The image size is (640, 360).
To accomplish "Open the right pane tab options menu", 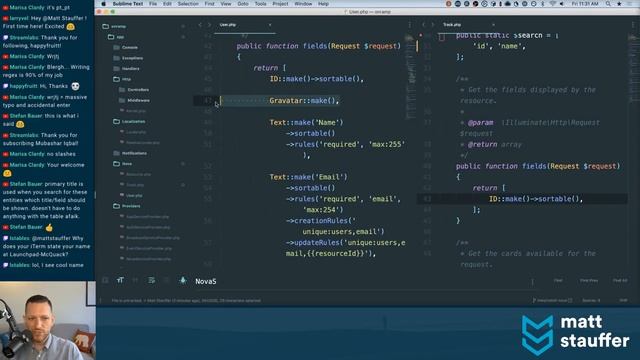I will (x=633, y=25).
